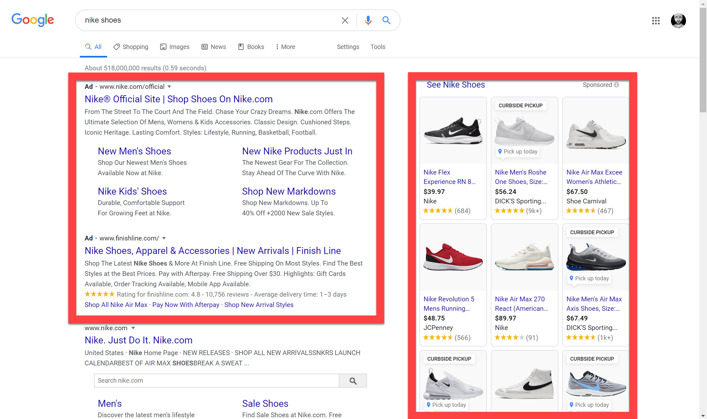Switch to the Images tab
The width and height of the screenshot is (707, 419).
coord(175,46)
